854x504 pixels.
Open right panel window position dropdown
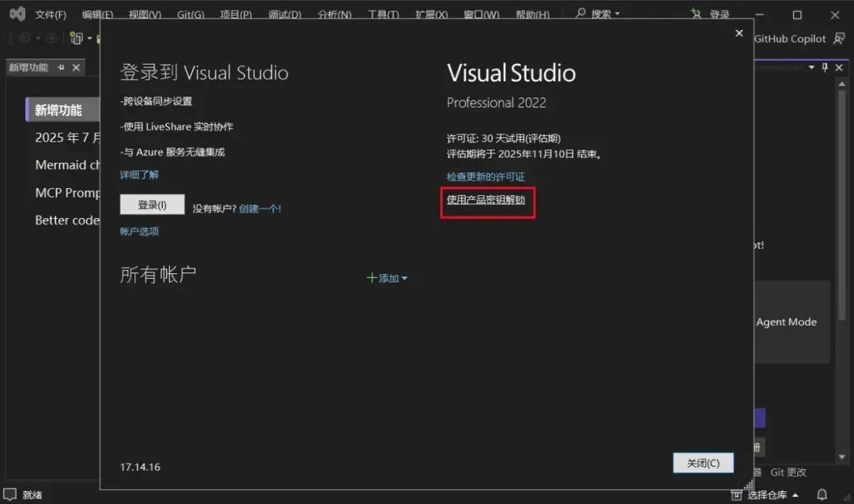point(811,67)
